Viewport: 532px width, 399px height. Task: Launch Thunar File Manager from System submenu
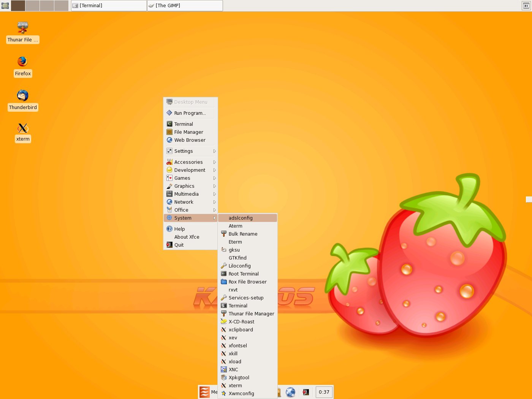(248, 314)
